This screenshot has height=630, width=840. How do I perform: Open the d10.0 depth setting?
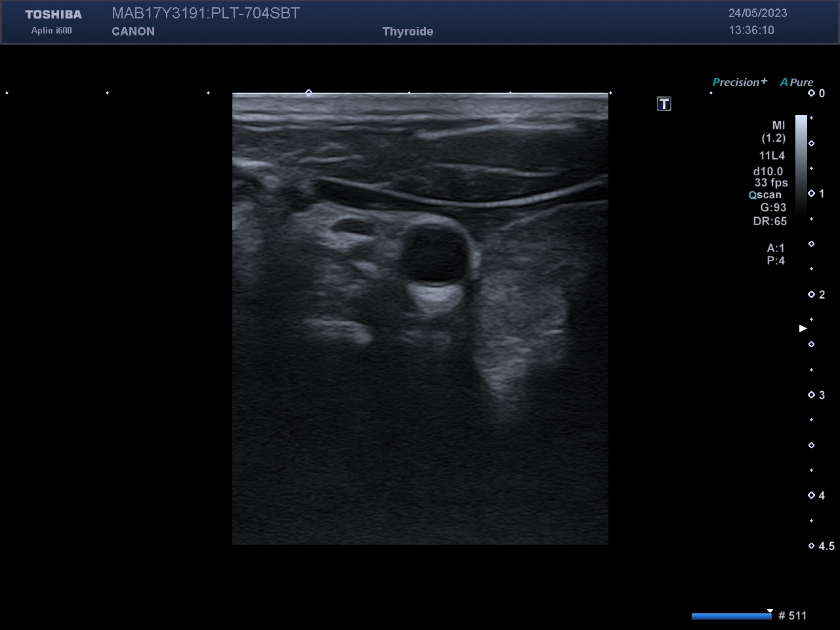coord(768,171)
